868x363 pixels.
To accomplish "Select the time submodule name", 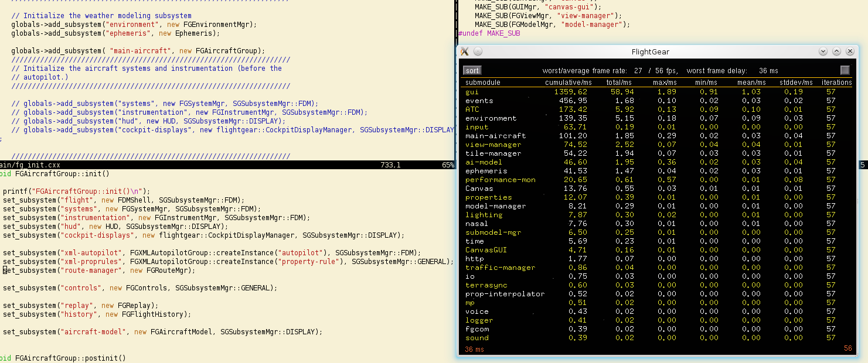I will point(475,241).
